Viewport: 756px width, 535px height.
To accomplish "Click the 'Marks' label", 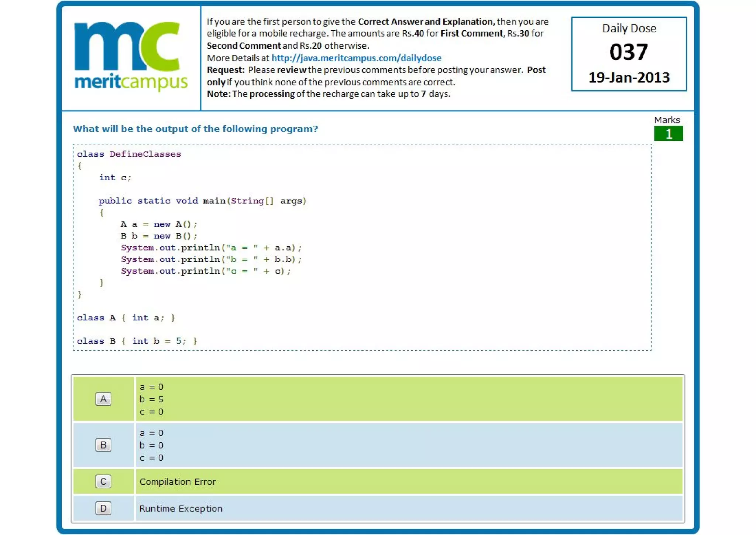I will [x=667, y=120].
